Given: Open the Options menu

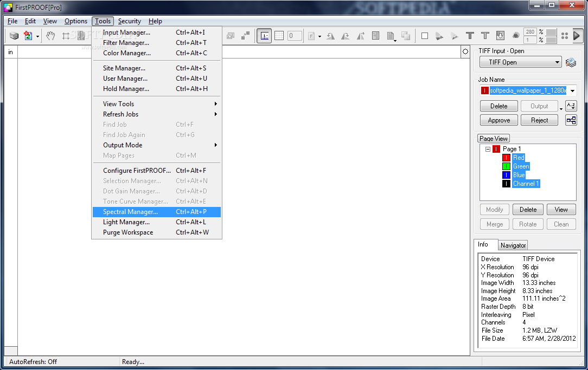Looking at the screenshot, I should pyautogui.click(x=76, y=21).
